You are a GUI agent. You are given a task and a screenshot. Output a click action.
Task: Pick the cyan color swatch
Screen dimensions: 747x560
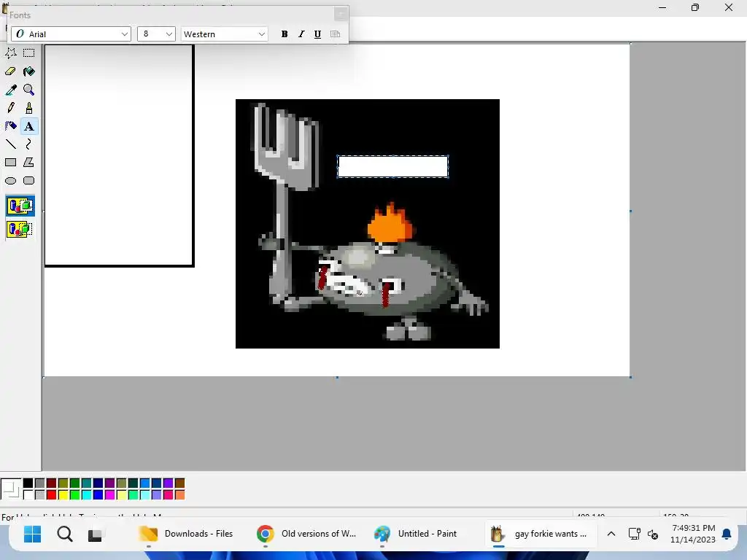86,495
